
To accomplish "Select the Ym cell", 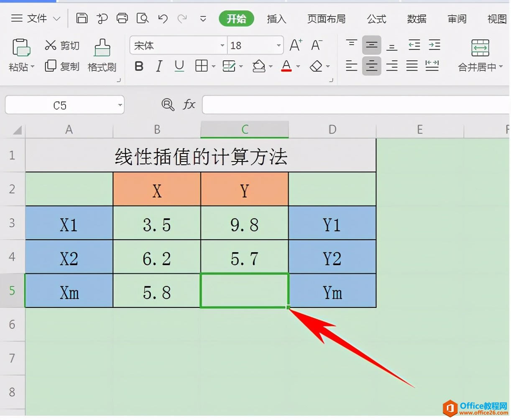I will pos(332,291).
